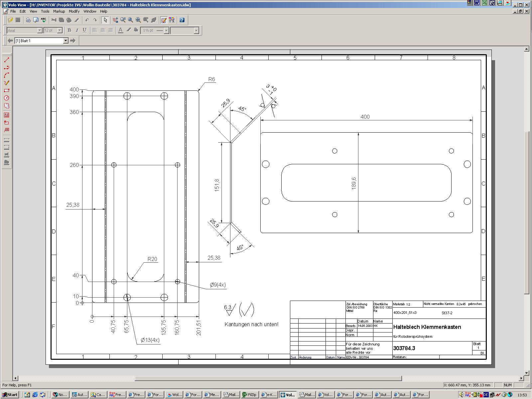Select the Arc markup tool

coord(6,75)
